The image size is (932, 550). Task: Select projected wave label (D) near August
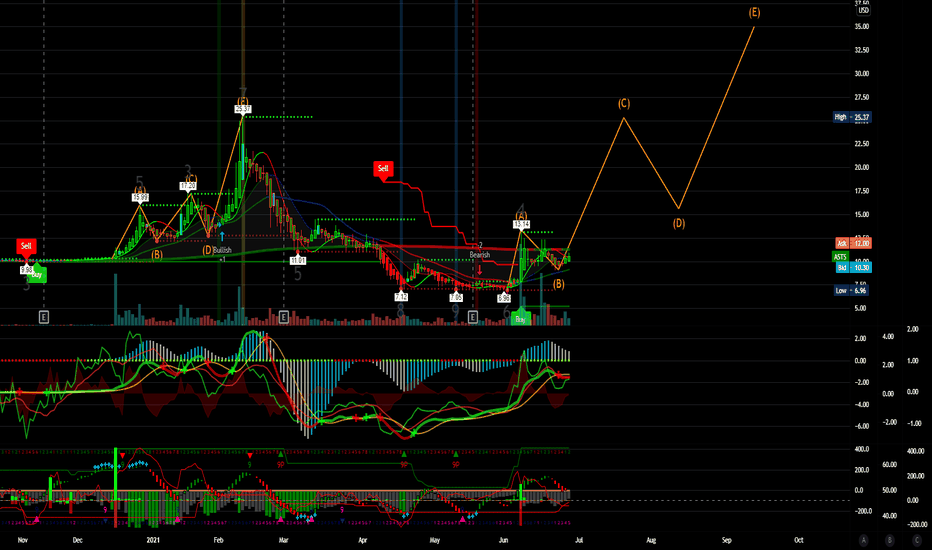(679, 224)
